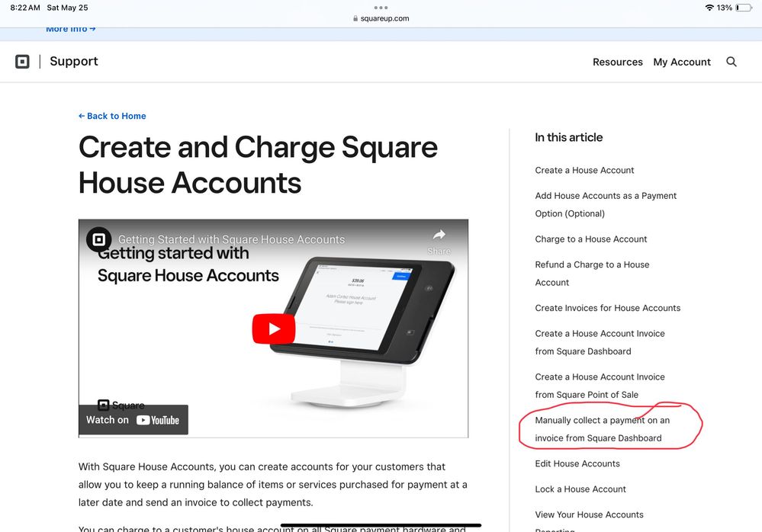The height and width of the screenshot is (532, 762).
Task: Go to Back to Home link
Action: 112,116
